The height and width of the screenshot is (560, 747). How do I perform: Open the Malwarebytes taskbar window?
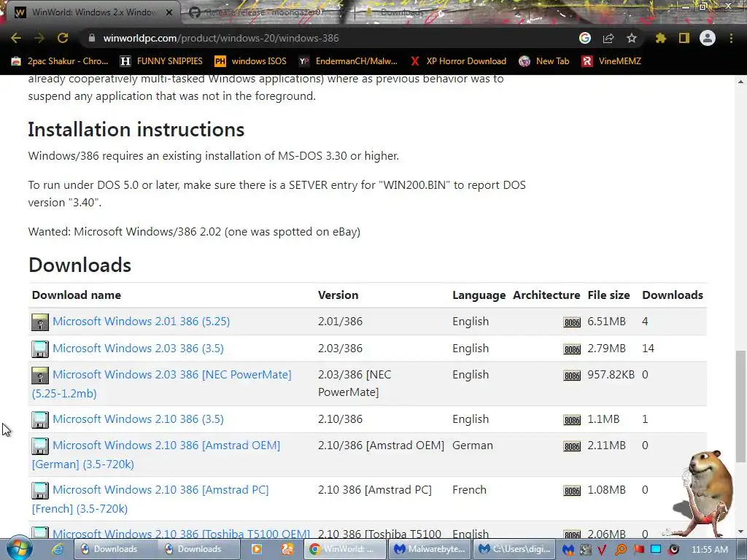(x=429, y=549)
